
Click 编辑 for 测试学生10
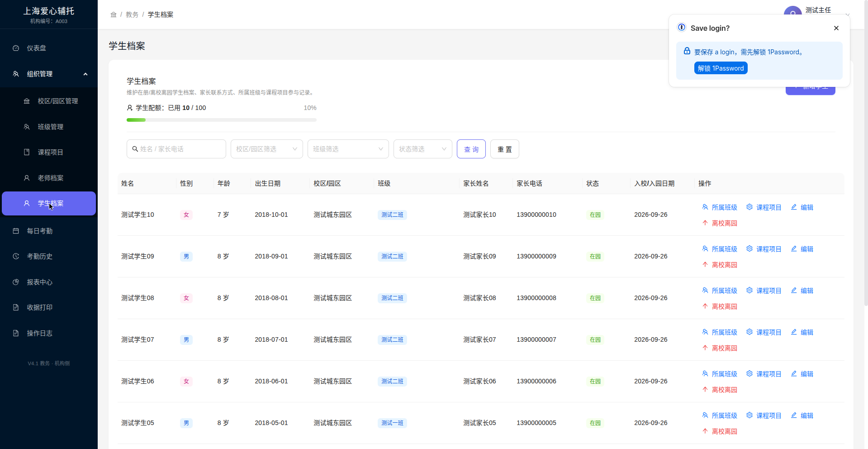(x=802, y=207)
